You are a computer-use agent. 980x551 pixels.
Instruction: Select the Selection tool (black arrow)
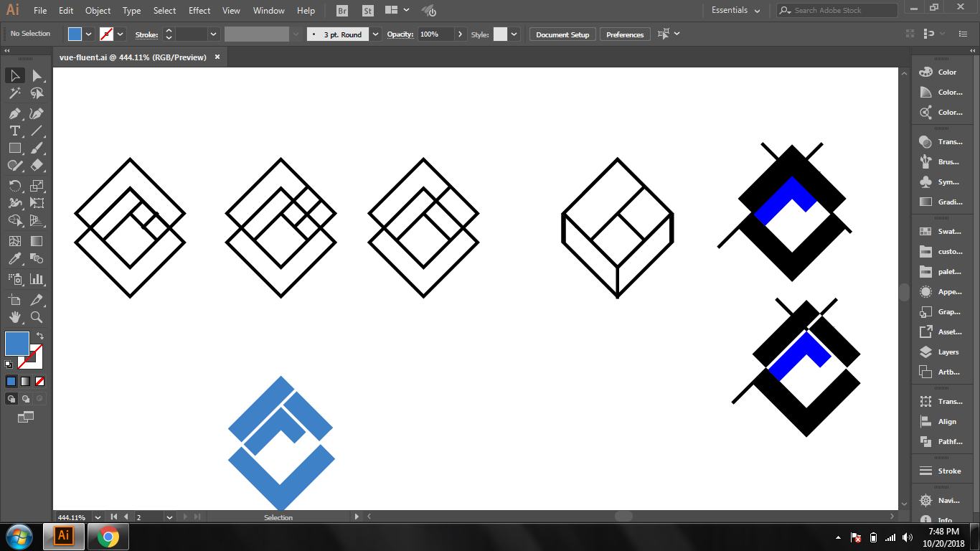(14, 75)
